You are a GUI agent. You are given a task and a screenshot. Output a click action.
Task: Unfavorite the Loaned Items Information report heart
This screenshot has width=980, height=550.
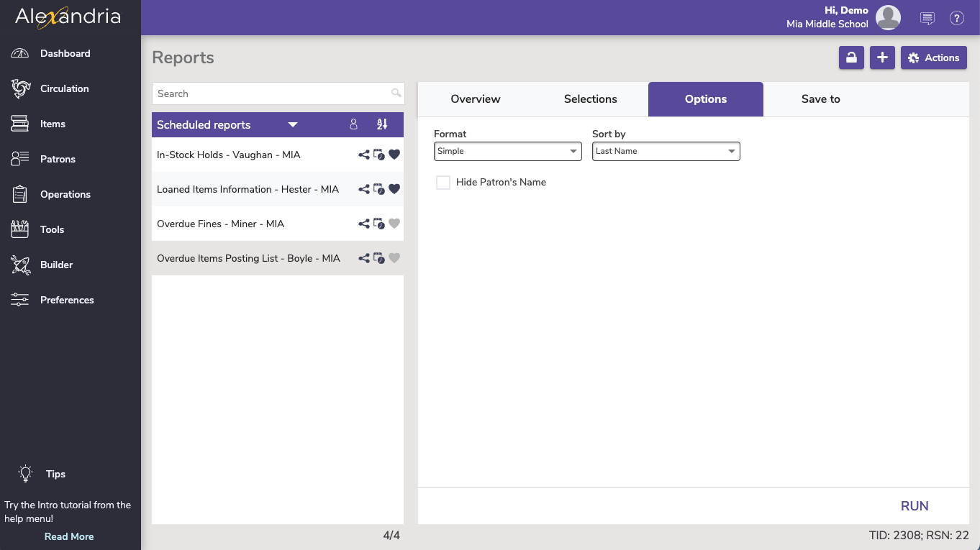(x=394, y=189)
